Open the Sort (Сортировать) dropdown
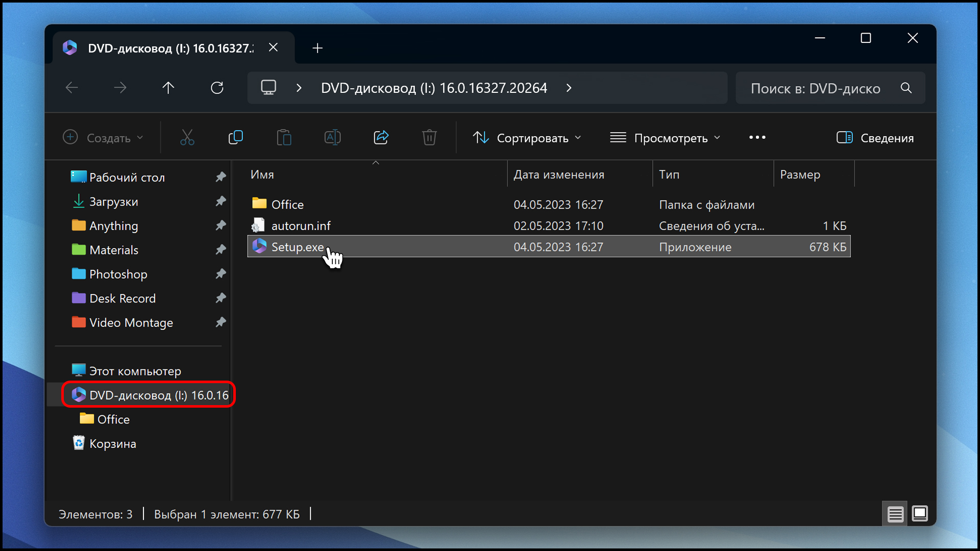The image size is (980, 551). tap(527, 138)
